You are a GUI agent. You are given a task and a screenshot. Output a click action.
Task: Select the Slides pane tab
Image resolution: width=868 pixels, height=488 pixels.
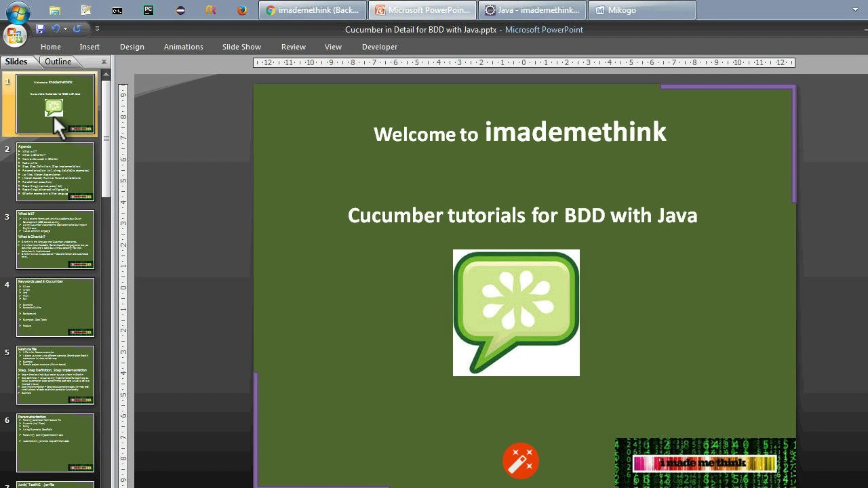(17, 62)
